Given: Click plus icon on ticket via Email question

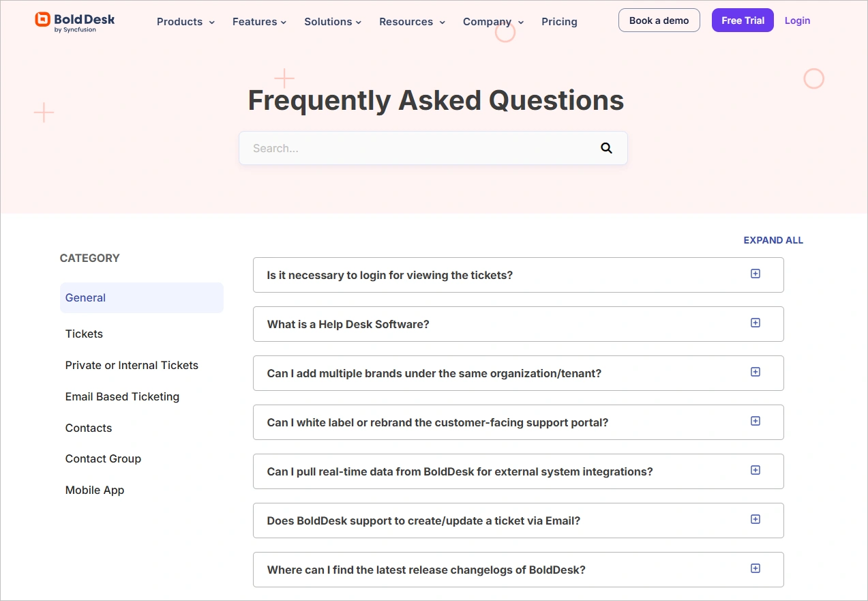Looking at the screenshot, I should (x=755, y=519).
